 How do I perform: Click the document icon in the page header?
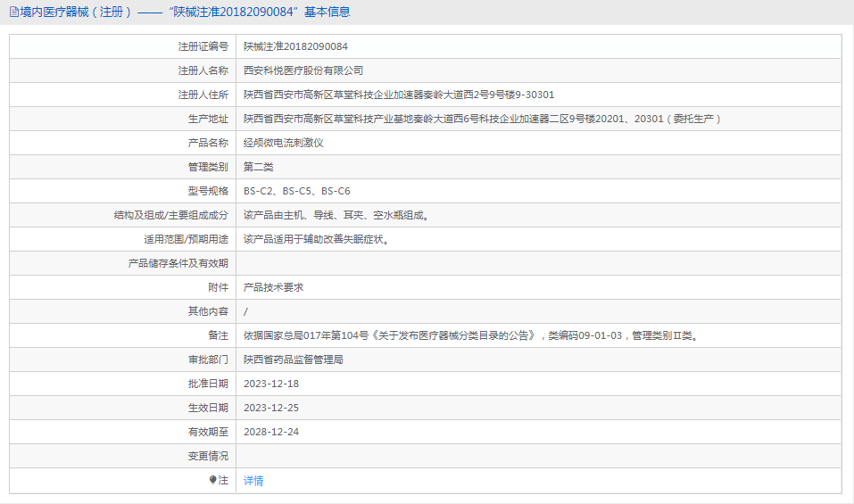tap(14, 12)
